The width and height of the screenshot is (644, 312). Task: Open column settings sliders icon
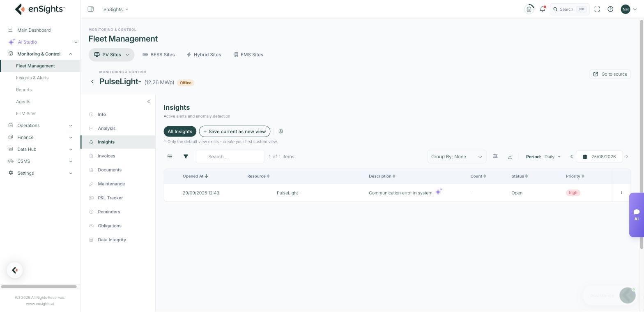[495, 156]
